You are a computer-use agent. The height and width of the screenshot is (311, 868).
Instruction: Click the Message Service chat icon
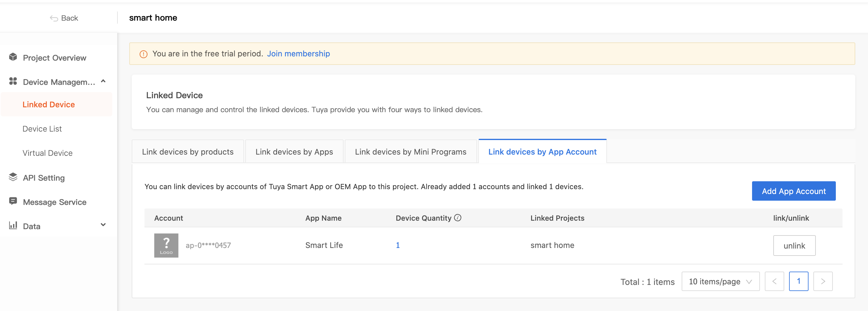click(x=13, y=201)
